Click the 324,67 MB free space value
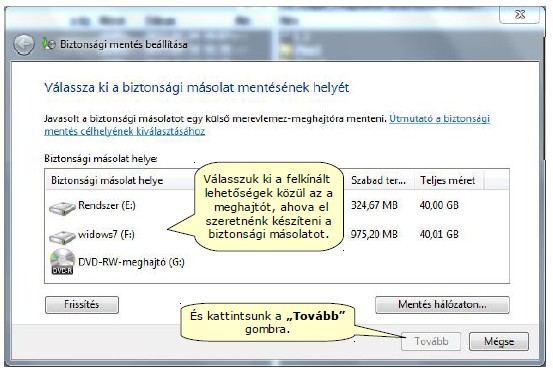Viewport: 553px width, 372px height. click(374, 205)
